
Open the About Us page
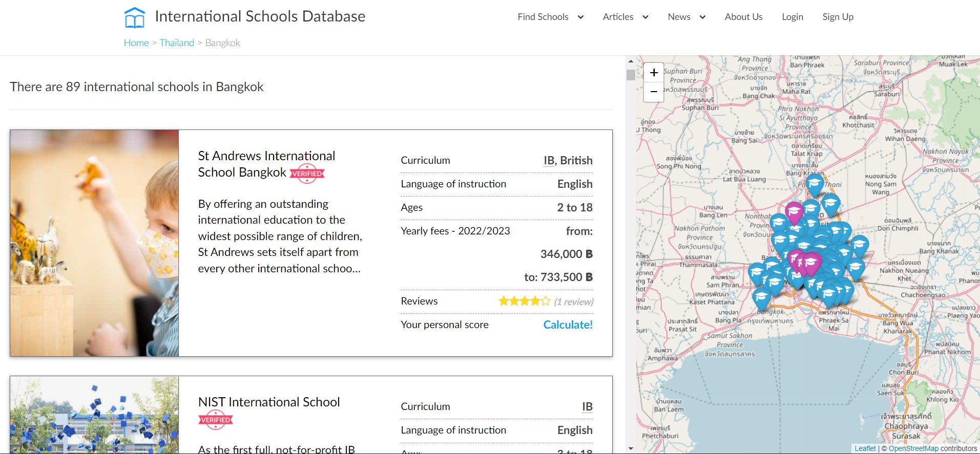[x=743, y=17]
